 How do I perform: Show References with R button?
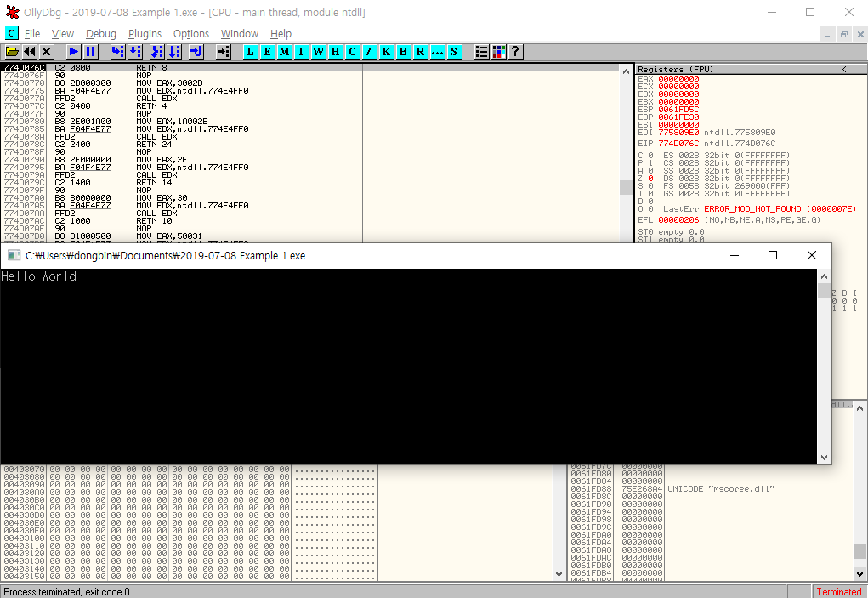(x=420, y=52)
